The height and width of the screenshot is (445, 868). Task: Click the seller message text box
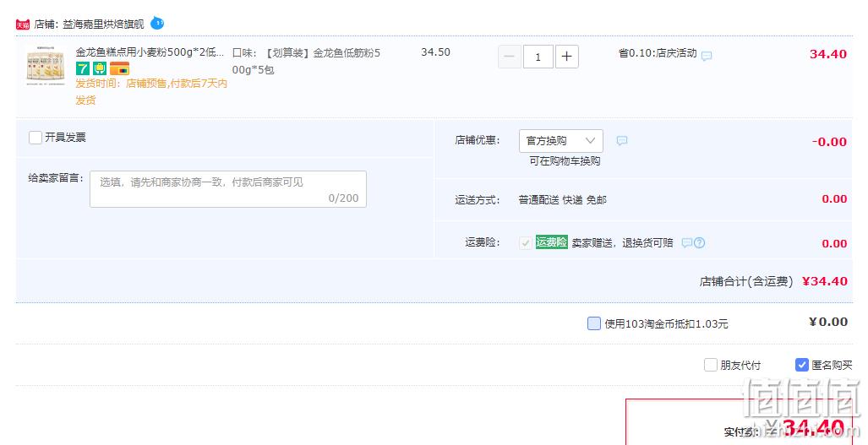pos(228,189)
